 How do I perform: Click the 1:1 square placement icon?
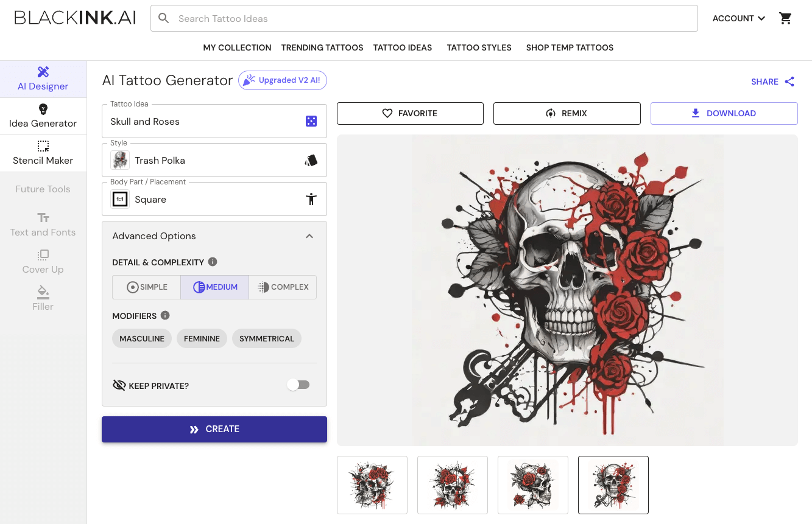tap(120, 198)
